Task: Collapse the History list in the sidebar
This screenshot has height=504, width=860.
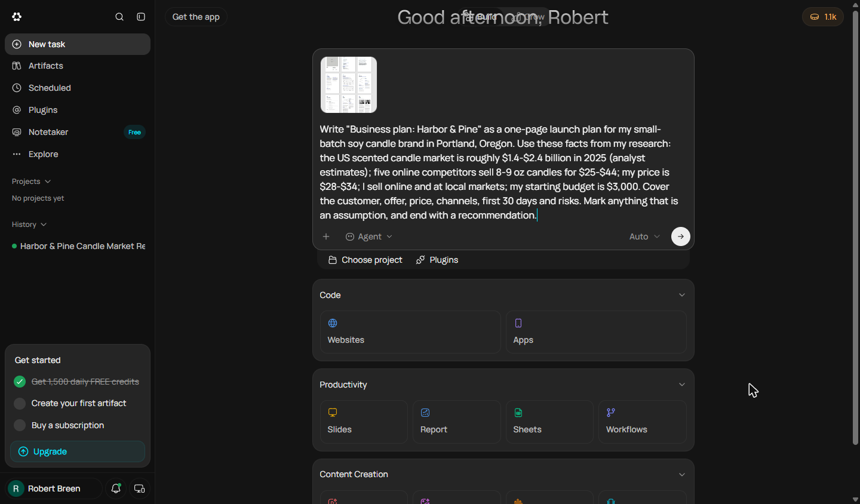Action: coord(29,225)
